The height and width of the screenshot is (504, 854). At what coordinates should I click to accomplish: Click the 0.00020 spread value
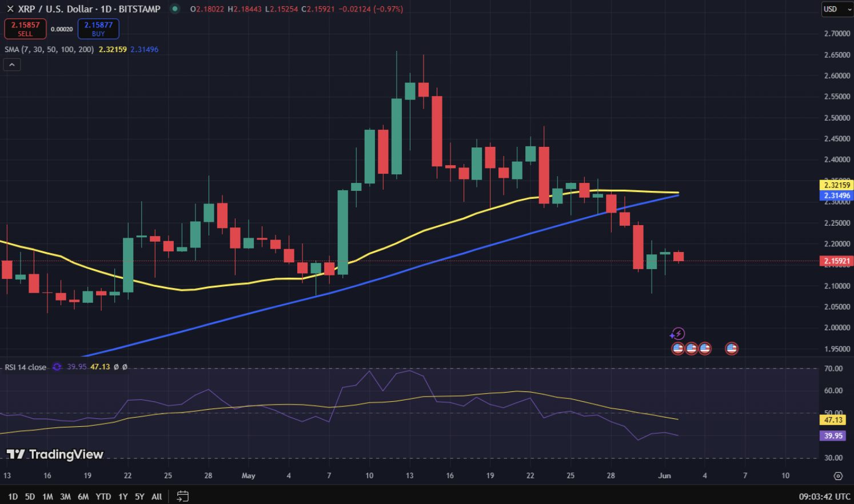[62, 29]
